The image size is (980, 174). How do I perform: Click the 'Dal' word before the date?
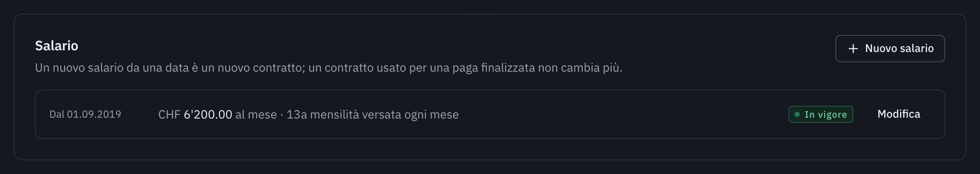click(x=57, y=114)
